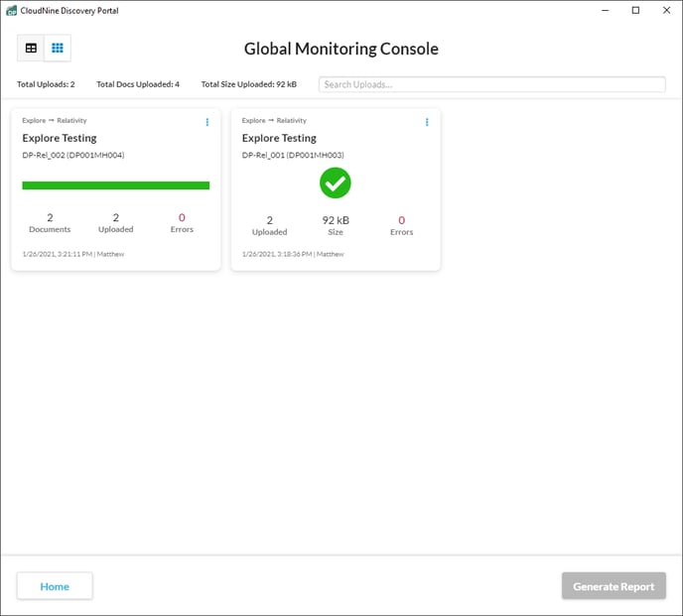Click Global Monitoring Console heading

[341, 49]
